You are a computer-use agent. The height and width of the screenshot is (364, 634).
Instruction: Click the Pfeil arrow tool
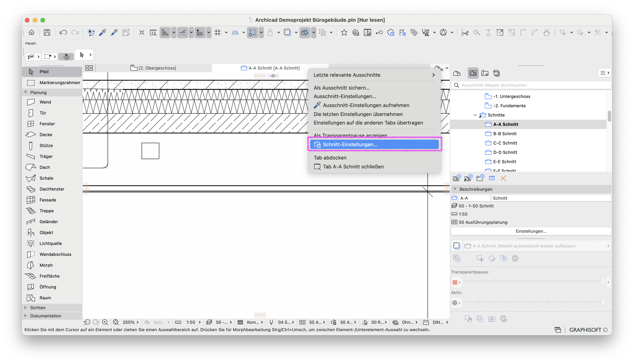point(52,72)
